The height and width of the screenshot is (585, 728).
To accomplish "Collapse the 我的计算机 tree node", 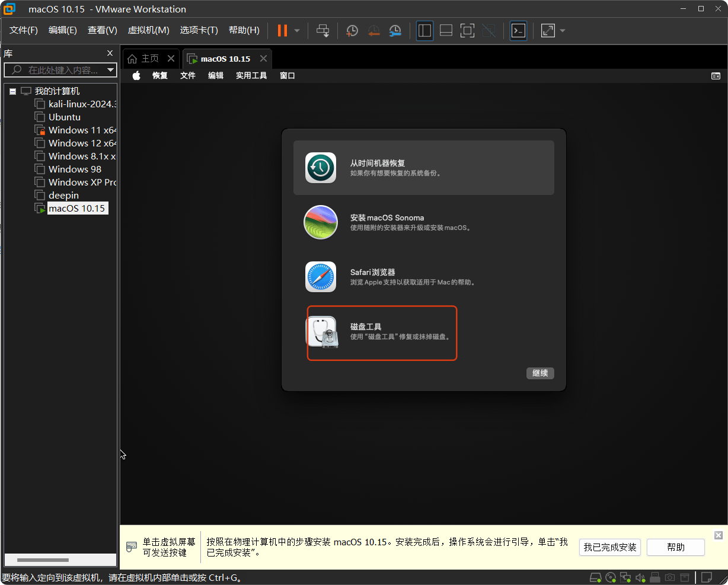I will [x=12, y=91].
